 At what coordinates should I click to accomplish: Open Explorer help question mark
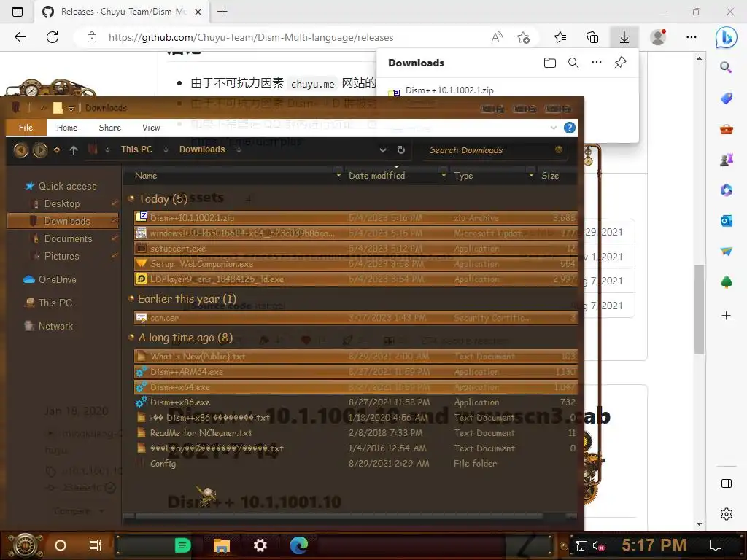click(569, 128)
